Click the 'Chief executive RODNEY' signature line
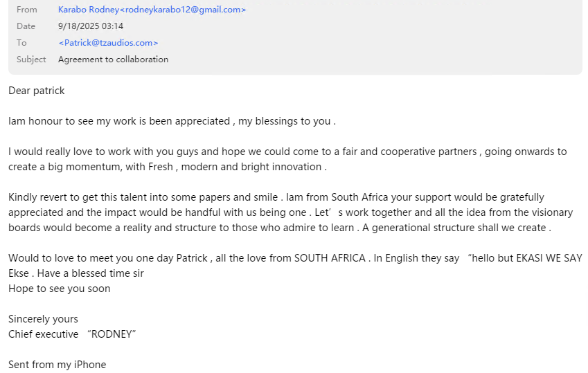The width and height of the screenshot is (588, 373). (x=72, y=334)
